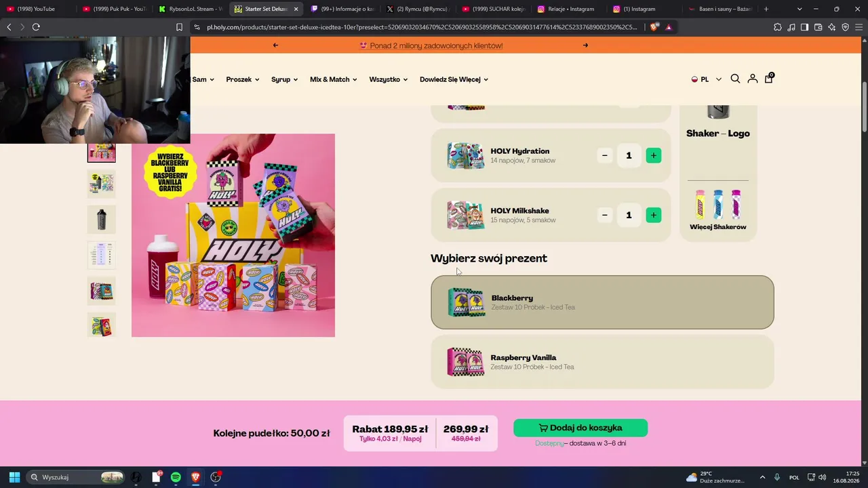868x488 pixels.
Task: Open the media playlist music note icon
Action: pos(791,27)
